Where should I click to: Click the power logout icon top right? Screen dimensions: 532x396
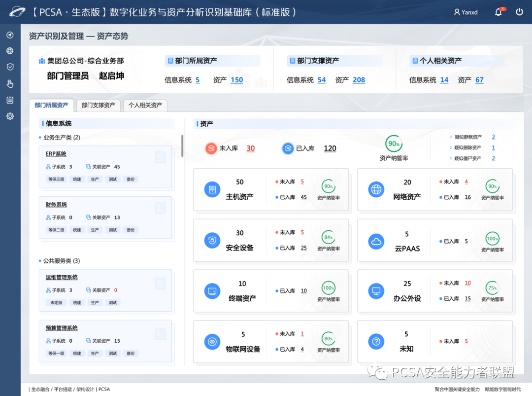pos(519,12)
